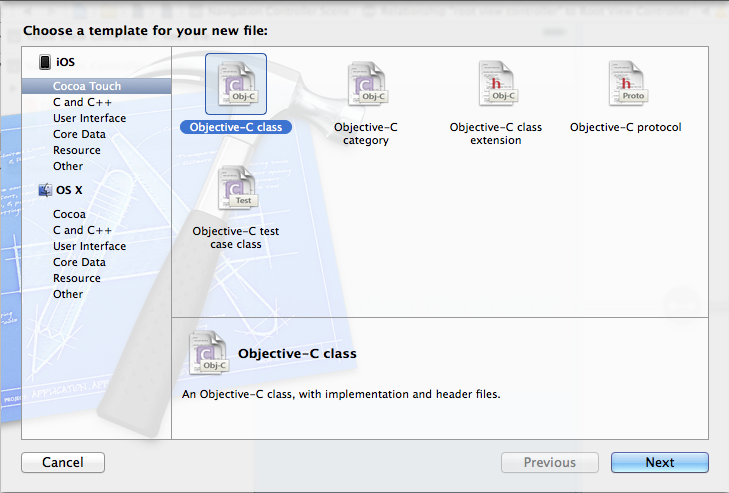
Task: Select Cocoa under OS X
Action: click(96, 214)
